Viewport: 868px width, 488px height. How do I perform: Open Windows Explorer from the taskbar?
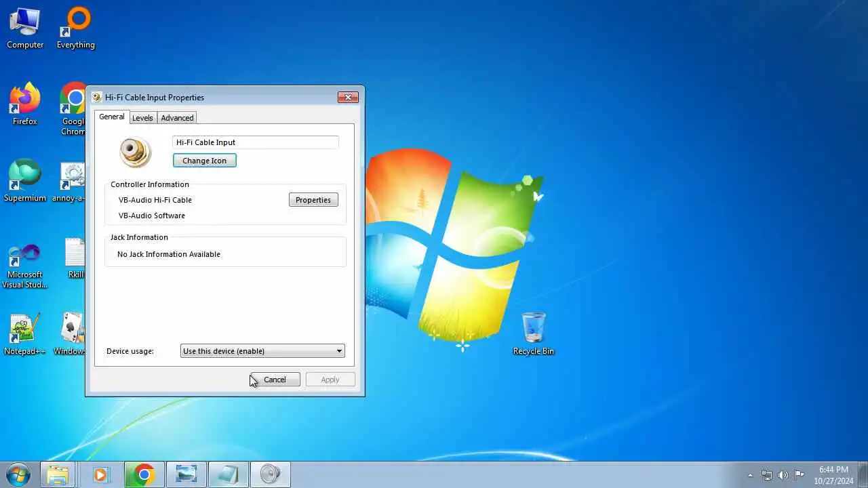pyautogui.click(x=58, y=474)
